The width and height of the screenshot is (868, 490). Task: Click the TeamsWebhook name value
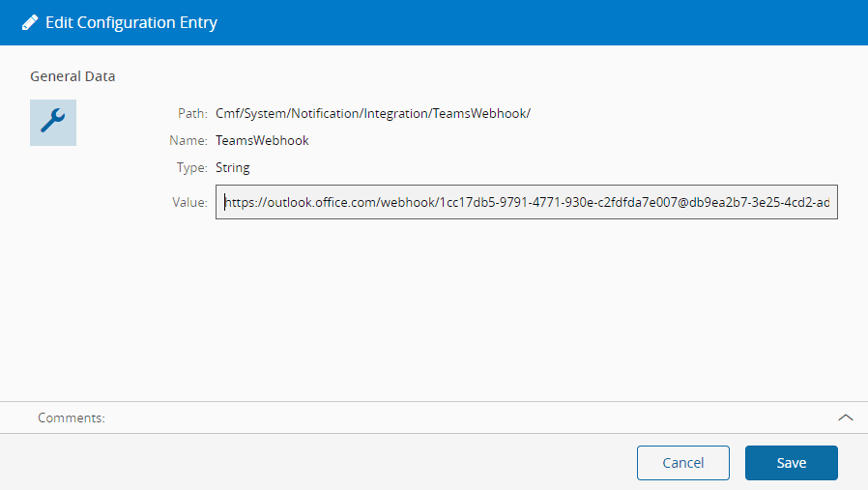pos(262,141)
